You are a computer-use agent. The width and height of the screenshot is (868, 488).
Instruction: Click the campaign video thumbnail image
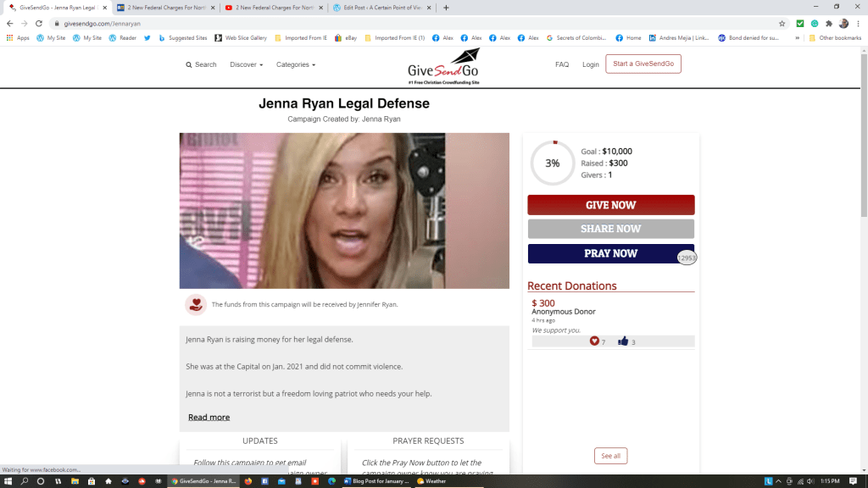click(344, 211)
